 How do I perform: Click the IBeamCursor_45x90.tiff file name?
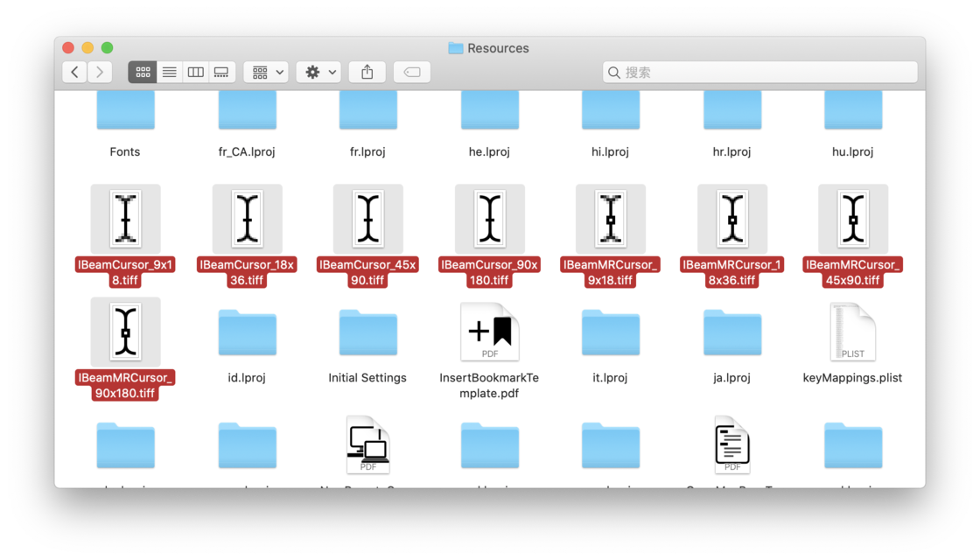367,272
